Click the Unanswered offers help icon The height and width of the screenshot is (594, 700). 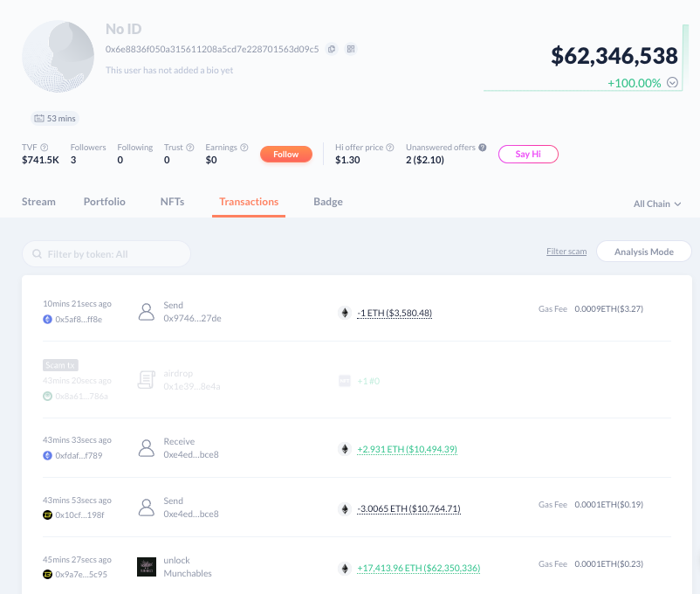[482, 148]
